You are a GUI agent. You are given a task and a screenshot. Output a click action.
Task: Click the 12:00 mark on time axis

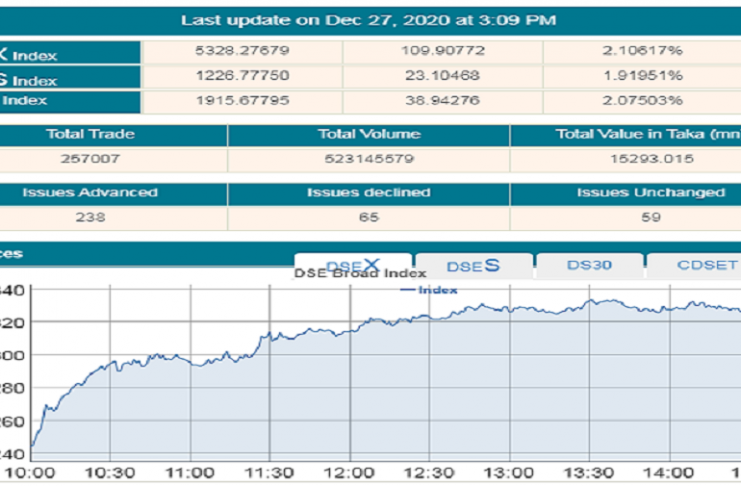pos(349,472)
